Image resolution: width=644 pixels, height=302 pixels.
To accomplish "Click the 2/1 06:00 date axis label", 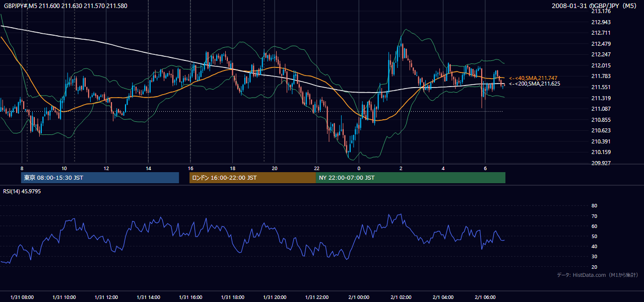I will (485, 297).
